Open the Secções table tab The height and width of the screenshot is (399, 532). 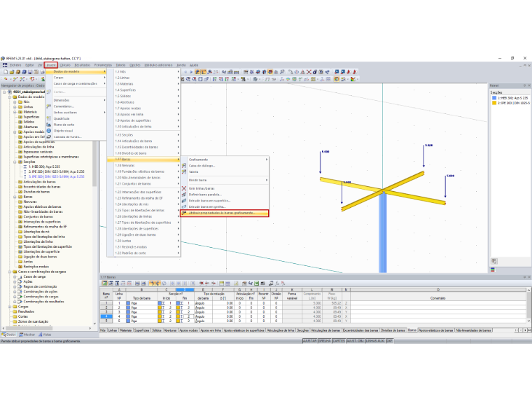click(302, 330)
